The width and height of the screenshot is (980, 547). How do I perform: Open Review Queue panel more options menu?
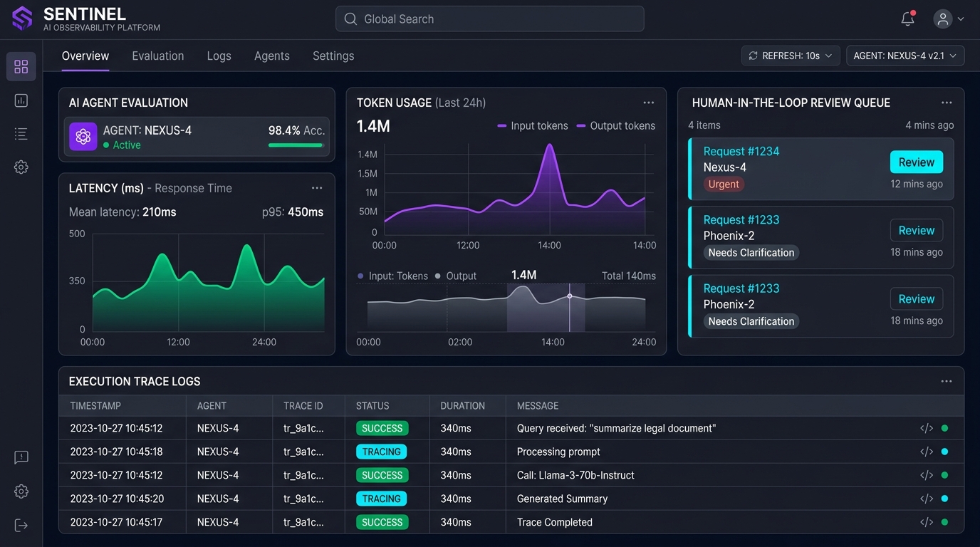947,103
